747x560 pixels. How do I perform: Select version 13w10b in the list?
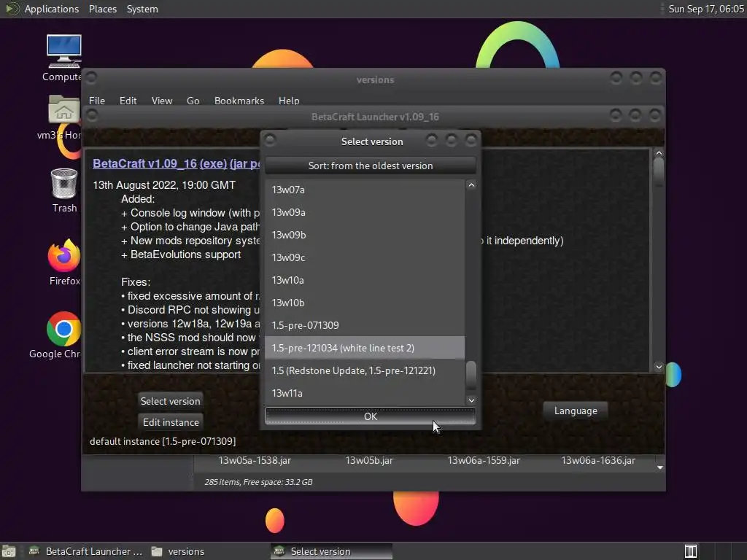(365, 303)
